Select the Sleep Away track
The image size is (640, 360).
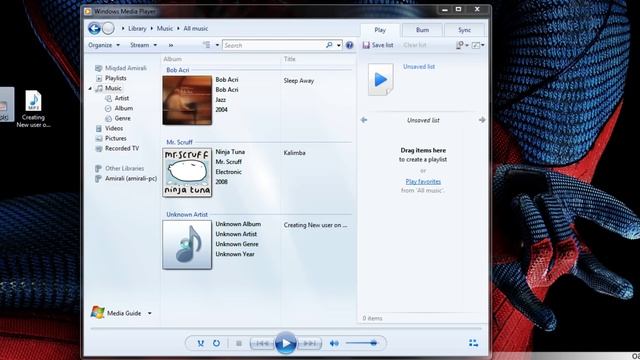tap(299, 81)
